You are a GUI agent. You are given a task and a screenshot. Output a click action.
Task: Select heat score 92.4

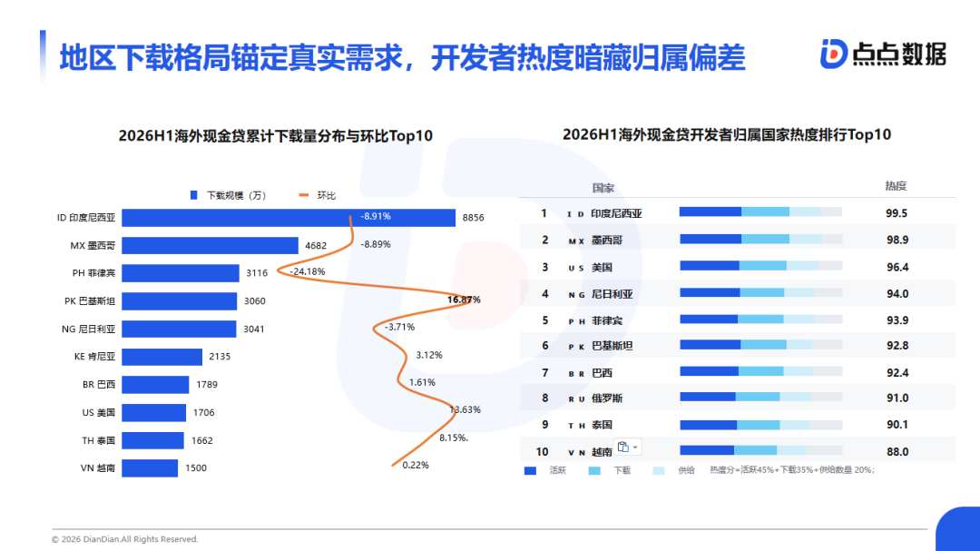(x=897, y=373)
